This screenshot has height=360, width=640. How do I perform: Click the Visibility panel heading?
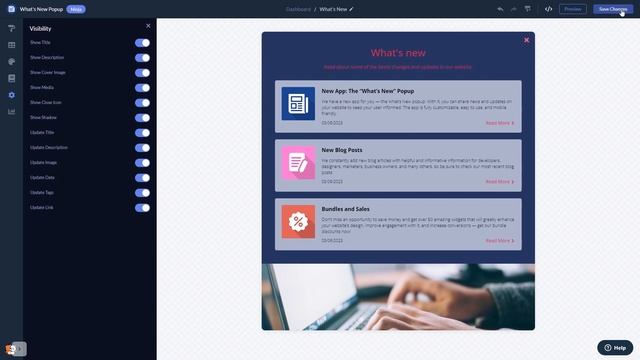40,29
